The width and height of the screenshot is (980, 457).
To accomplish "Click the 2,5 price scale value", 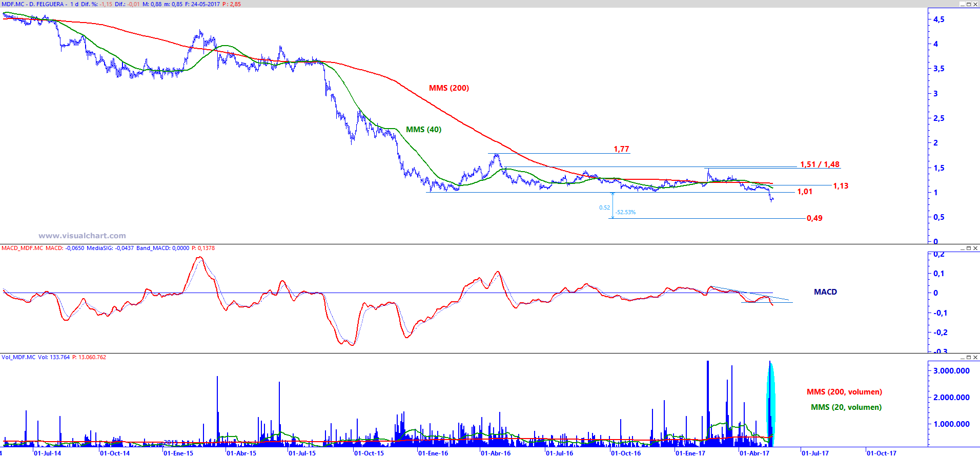I will click(939, 118).
